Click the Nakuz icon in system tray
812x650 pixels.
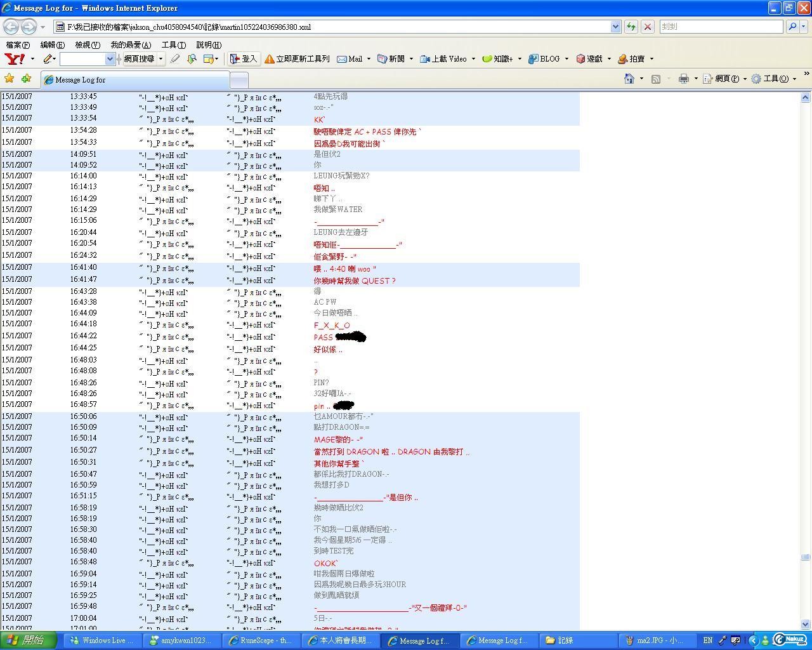point(790,640)
